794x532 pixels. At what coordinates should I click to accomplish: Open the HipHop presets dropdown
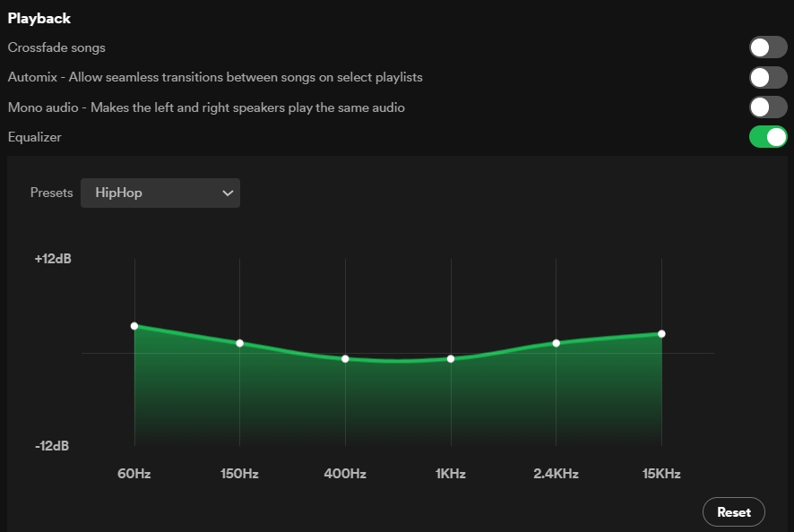[x=160, y=193]
